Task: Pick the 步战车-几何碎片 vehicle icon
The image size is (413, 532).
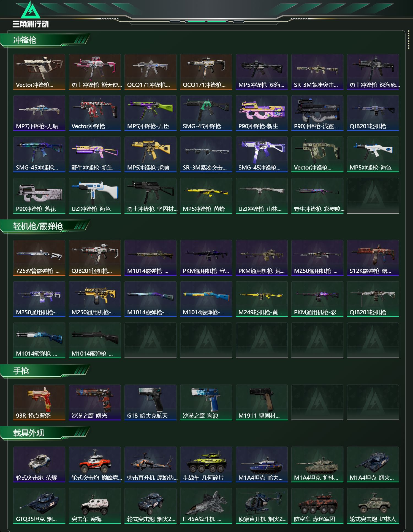Action: click(x=206, y=464)
